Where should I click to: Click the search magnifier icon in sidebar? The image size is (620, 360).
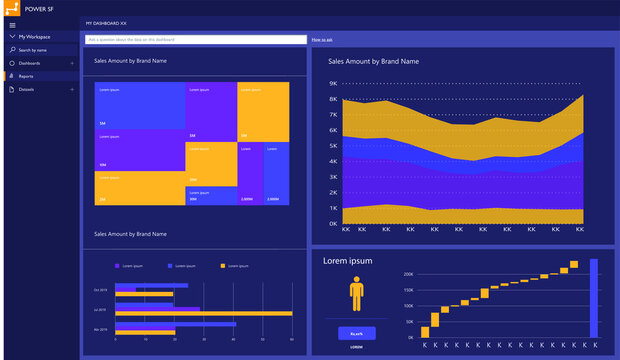[12, 50]
